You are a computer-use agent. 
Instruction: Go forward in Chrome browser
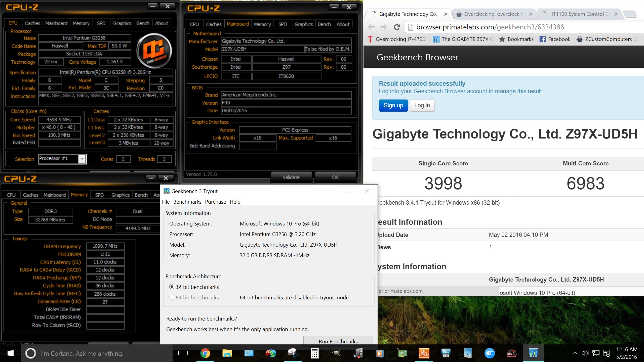click(x=384, y=27)
